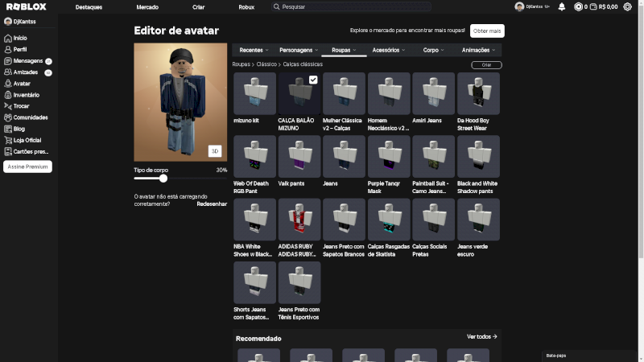Image resolution: width=644 pixels, height=362 pixels.
Task: Open the Cartões presente icon in sidebar
Action: (8, 151)
